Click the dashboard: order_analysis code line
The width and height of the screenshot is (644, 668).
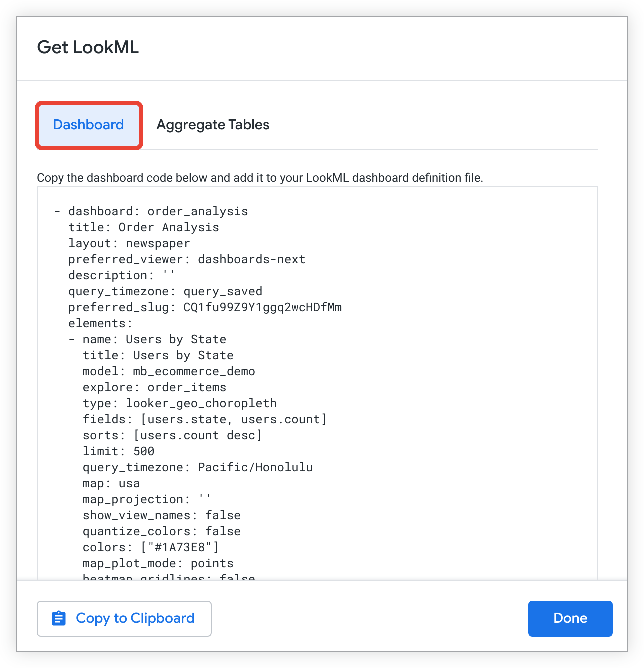coord(158,211)
